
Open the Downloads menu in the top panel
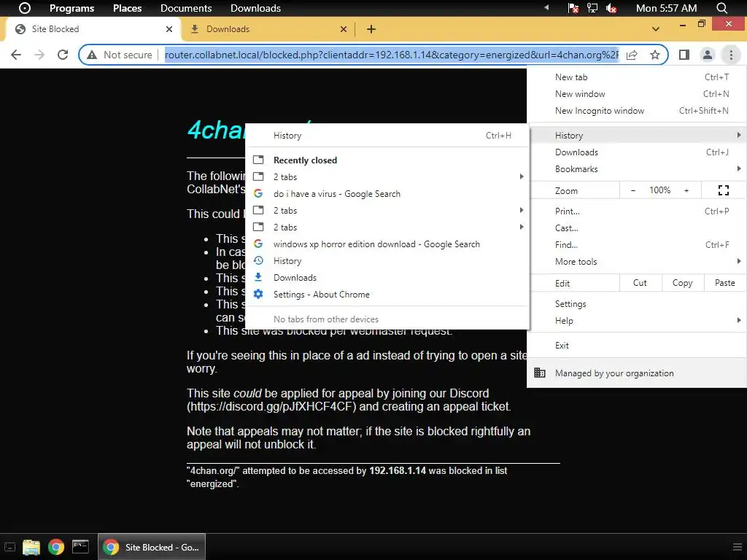click(255, 8)
